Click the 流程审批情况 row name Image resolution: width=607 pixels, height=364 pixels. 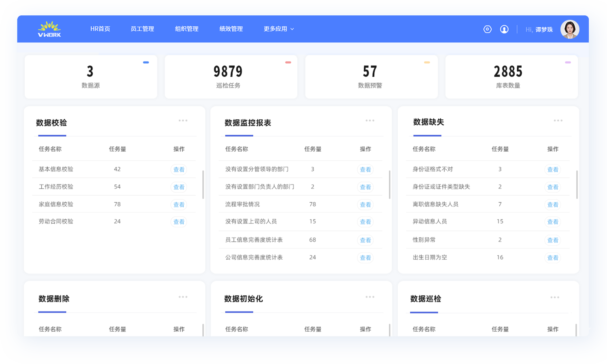pos(242,205)
